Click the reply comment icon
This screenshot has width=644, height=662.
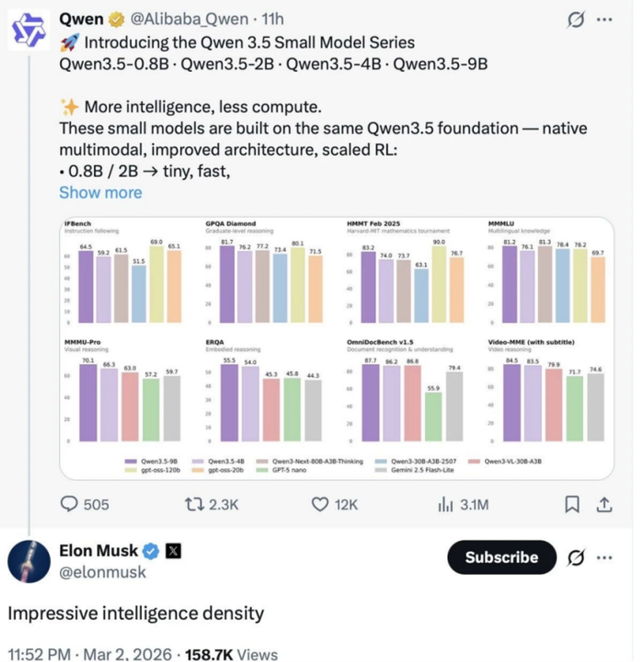(x=70, y=504)
